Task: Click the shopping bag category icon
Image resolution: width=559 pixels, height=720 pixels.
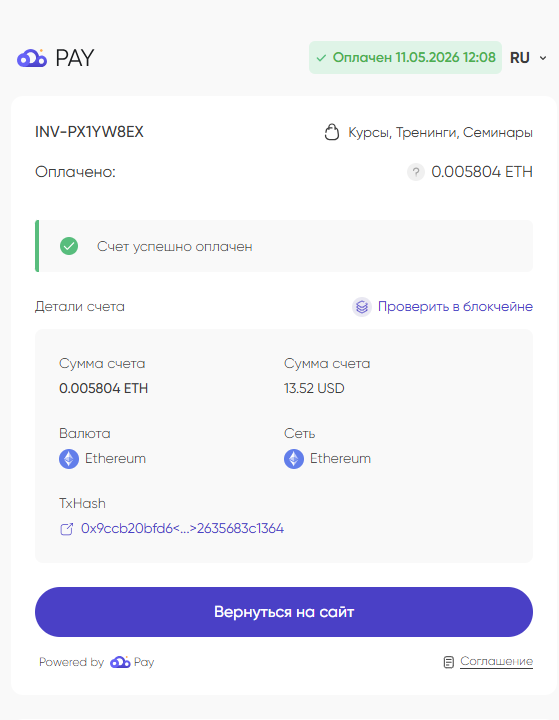Action: point(332,132)
